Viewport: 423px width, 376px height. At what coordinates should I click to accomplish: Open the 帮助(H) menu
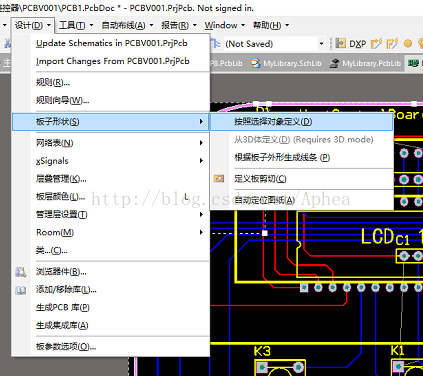271,25
